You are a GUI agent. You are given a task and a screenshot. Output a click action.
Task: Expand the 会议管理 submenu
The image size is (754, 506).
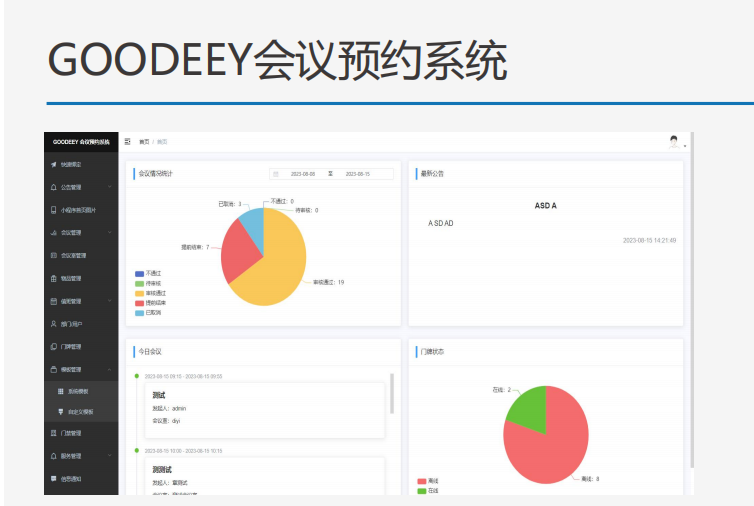pos(109,233)
